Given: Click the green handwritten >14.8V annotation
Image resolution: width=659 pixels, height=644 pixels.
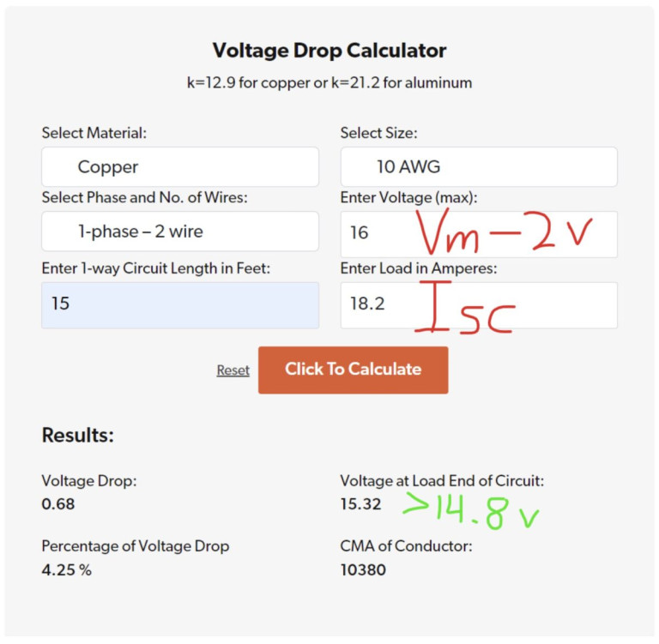Looking at the screenshot, I should coord(471,510).
